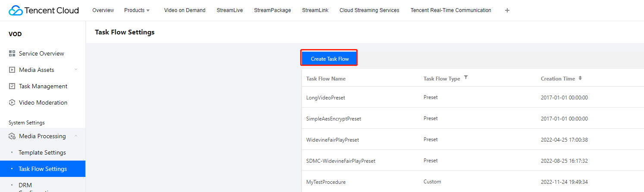
Task: Expand the Media Assets submenu chevron
Action: click(76, 70)
